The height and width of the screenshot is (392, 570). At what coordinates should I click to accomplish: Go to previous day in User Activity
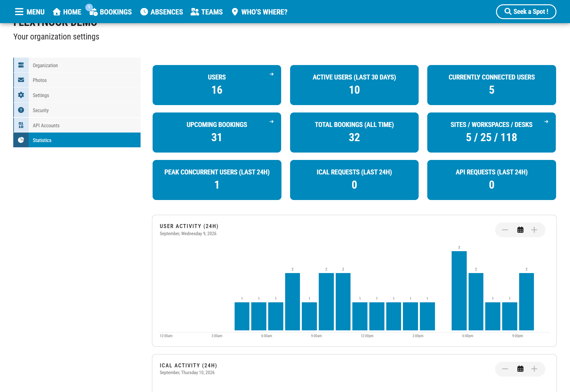pos(505,230)
